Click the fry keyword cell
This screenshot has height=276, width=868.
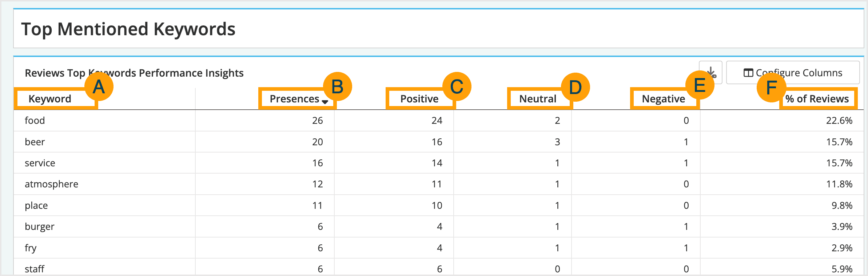pyautogui.click(x=31, y=248)
